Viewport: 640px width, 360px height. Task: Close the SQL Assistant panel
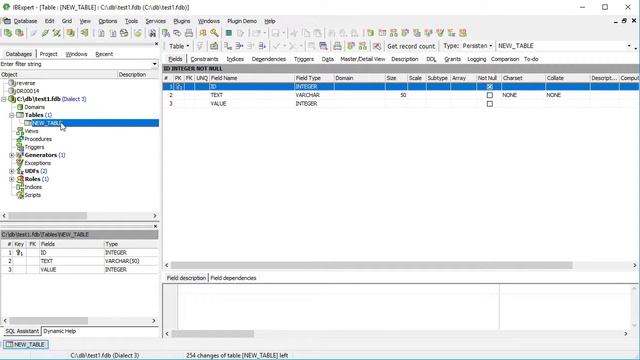[156, 226]
